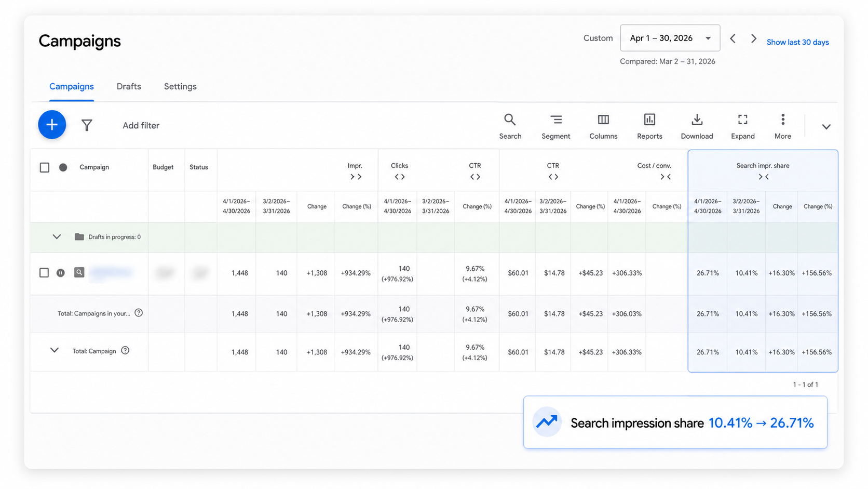Image resolution: width=868 pixels, height=489 pixels.
Task: Click the pause status icon in campaign row
Action: 61,273
